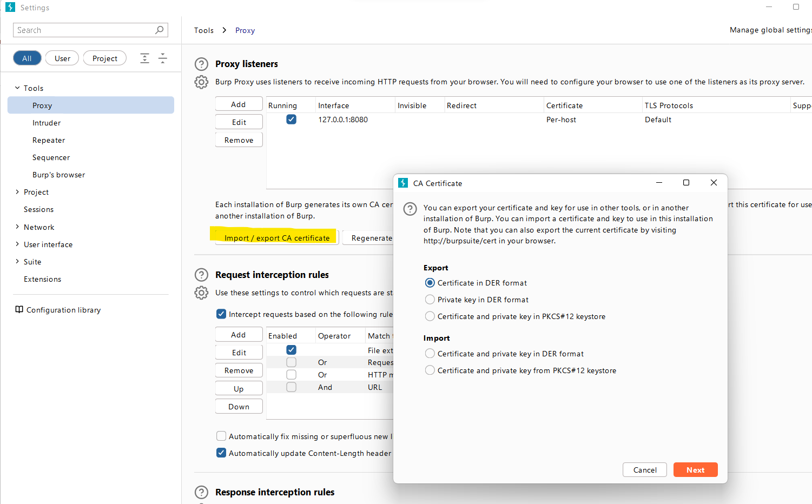Viewport: 812px width, 504px height.
Task: Collapse all settings sections icon
Action: [162, 58]
